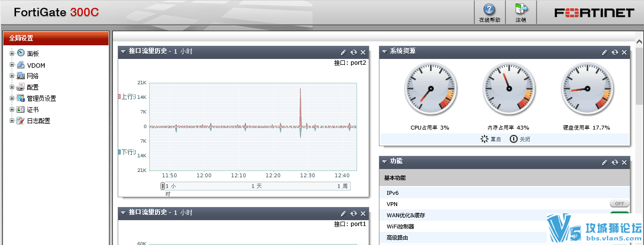The height and width of the screenshot is (245, 644).
Task: Close the port1 接口流量历史 widget
Action: pos(363,213)
